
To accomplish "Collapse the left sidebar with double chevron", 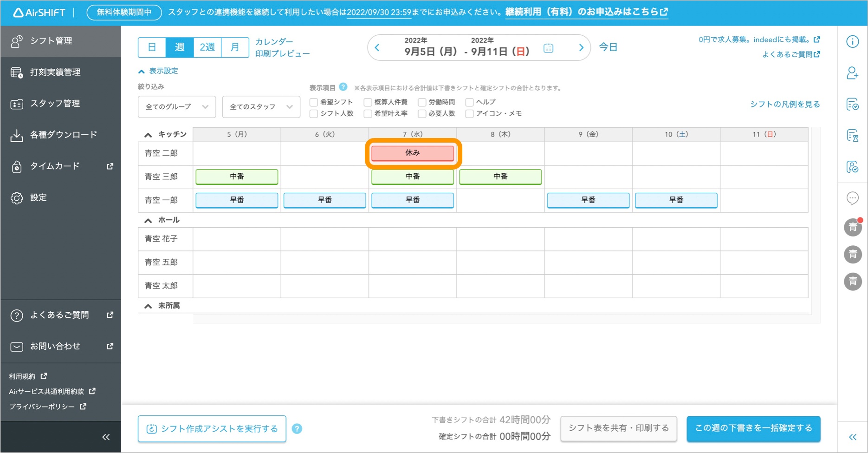I will (x=106, y=437).
